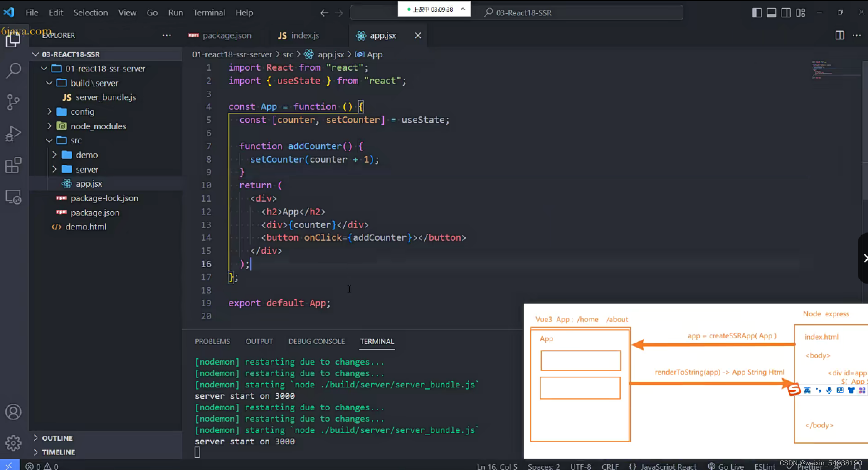The image size is (868, 470).
Task: Toggle the bottom panel visibility
Action: coord(771,13)
